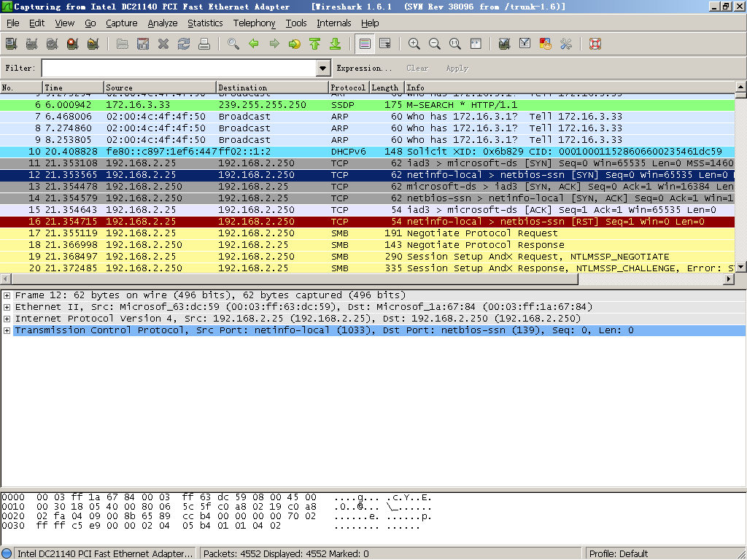
Task: Sort by the Protocol column header
Action: tap(349, 87)
